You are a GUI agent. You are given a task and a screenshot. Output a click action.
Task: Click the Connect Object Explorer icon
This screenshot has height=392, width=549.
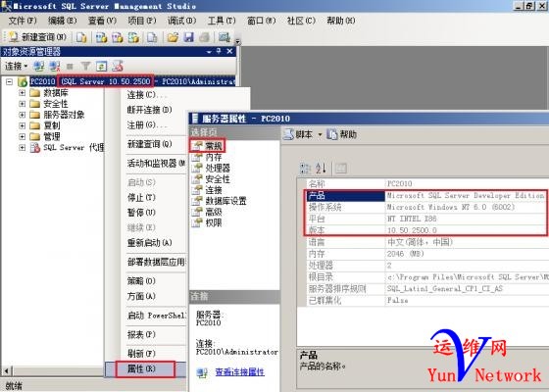tap(38, 66)
